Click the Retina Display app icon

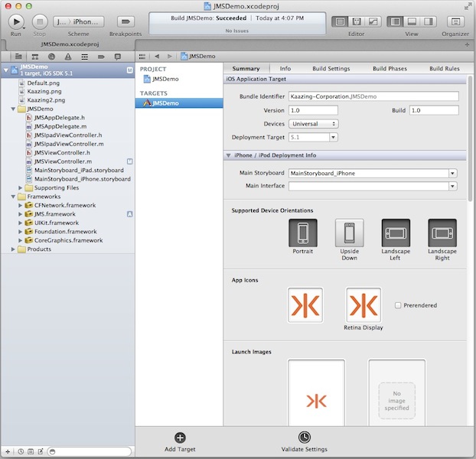coord(364,305)
